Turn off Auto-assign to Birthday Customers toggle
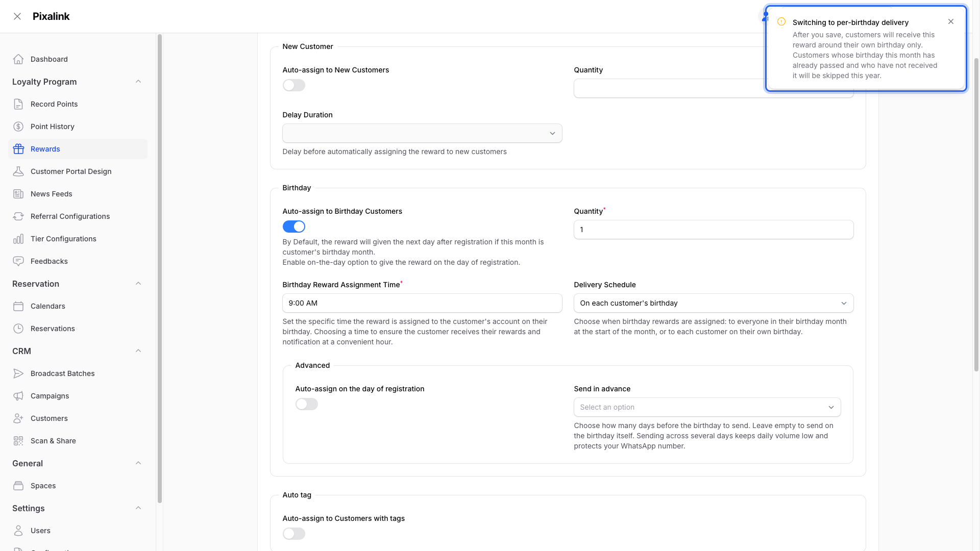 pyautogui.click(x=294, y=227)
